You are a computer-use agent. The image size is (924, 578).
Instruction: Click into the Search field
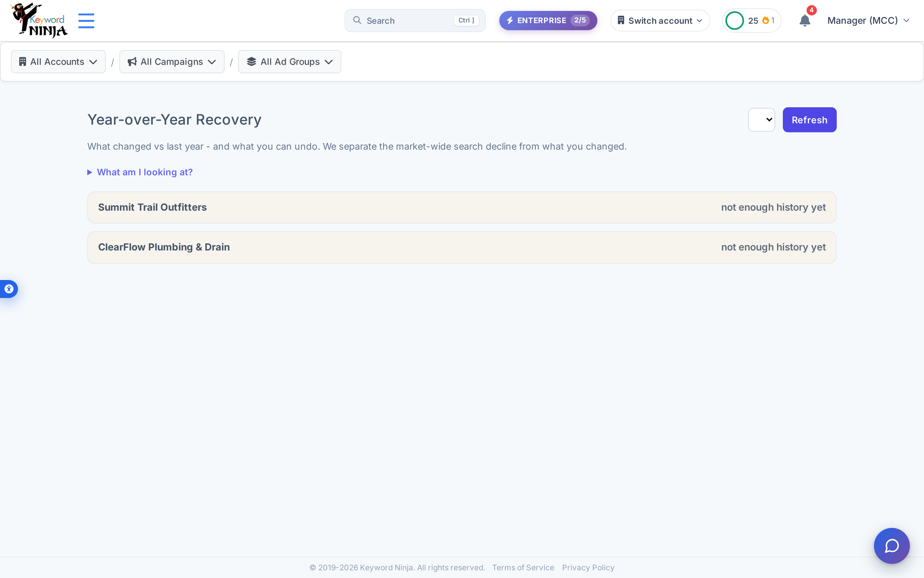pyautogui.click(x=415, y=21)
